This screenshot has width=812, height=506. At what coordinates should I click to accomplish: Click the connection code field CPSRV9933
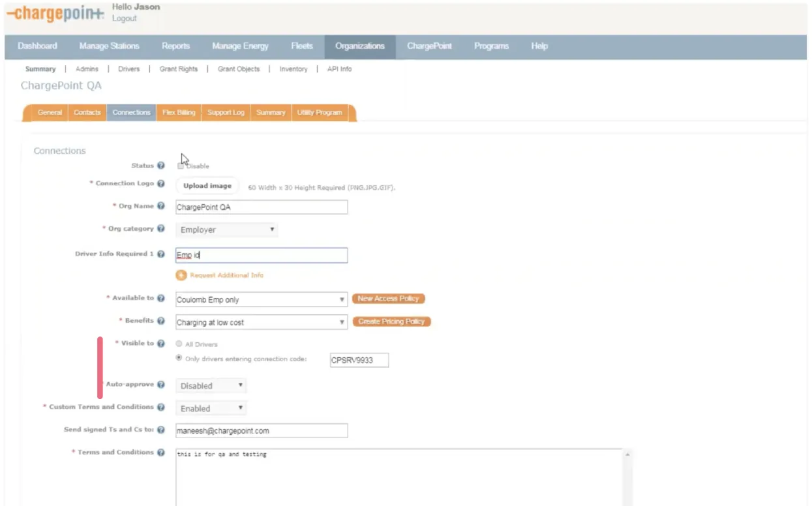(359, 360)
